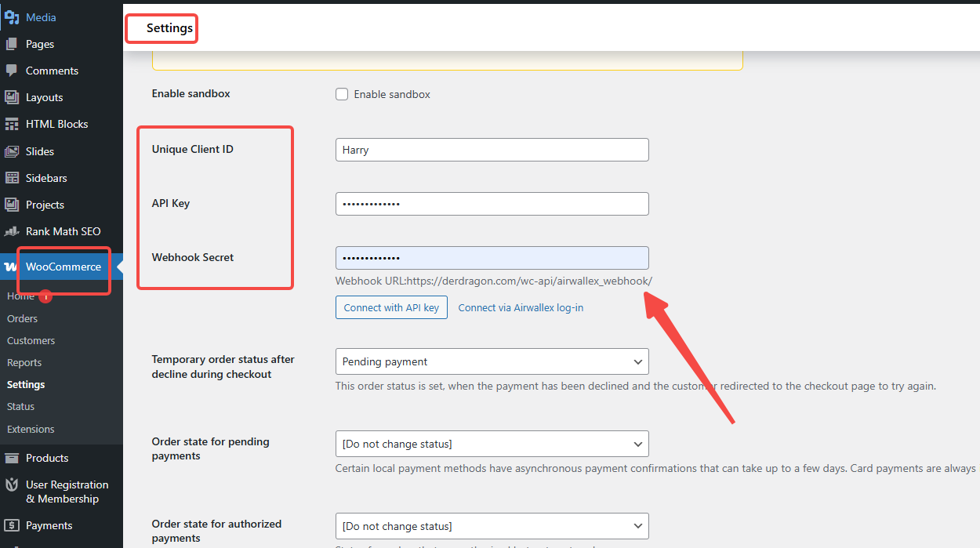Click the Connect with API key button
Screen dimensions: 980x548
[391, 307]
